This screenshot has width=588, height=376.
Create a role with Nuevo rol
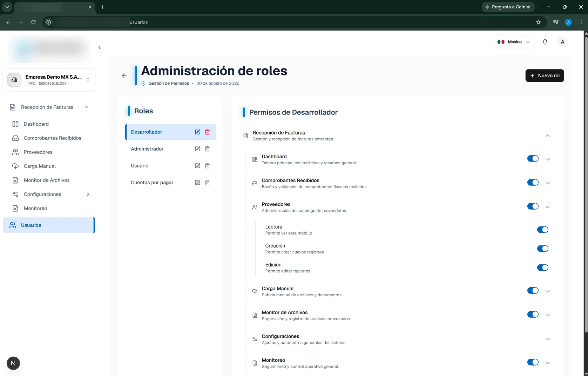click(x=545, y=75)
